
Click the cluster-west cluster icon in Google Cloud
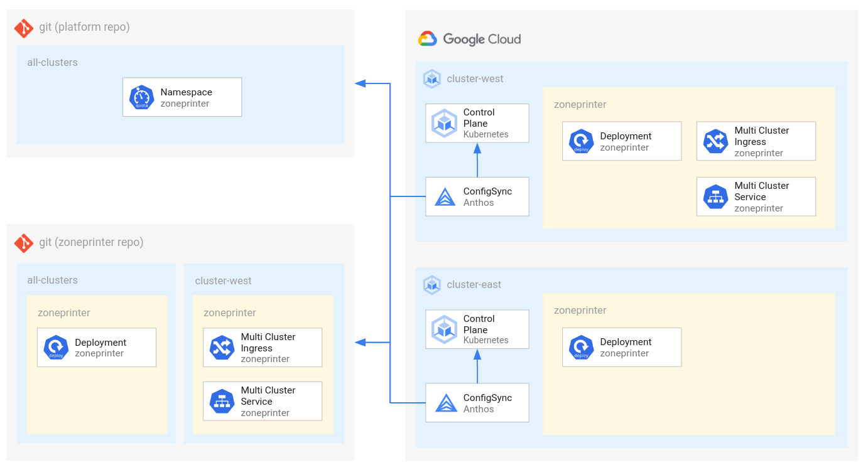432,79
